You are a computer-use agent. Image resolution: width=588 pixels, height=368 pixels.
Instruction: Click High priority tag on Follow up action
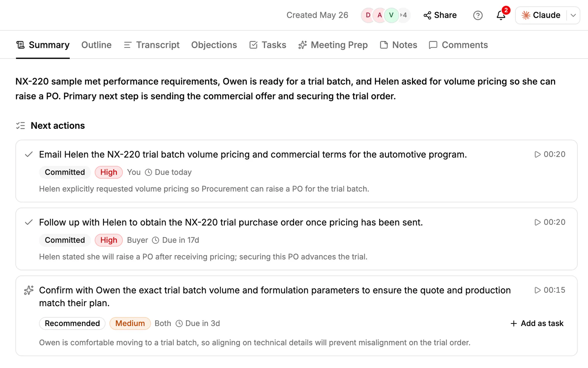point(109,240)
